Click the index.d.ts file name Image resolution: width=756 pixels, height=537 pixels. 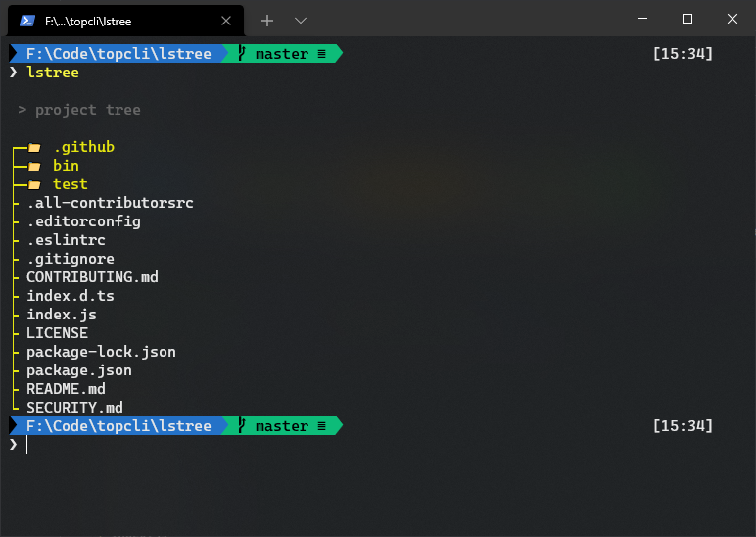click(x=71, y=296)
